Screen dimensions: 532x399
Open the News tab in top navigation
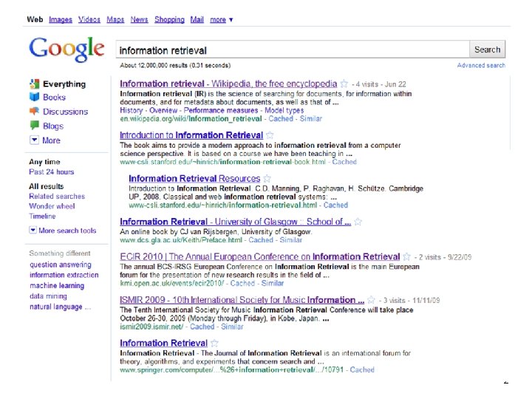tap(139, 20)
